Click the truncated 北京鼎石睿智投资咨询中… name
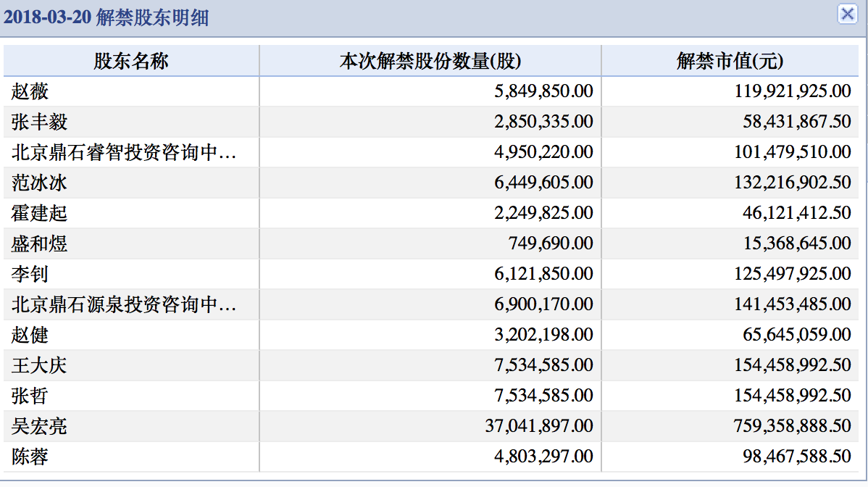 [124, 152]
